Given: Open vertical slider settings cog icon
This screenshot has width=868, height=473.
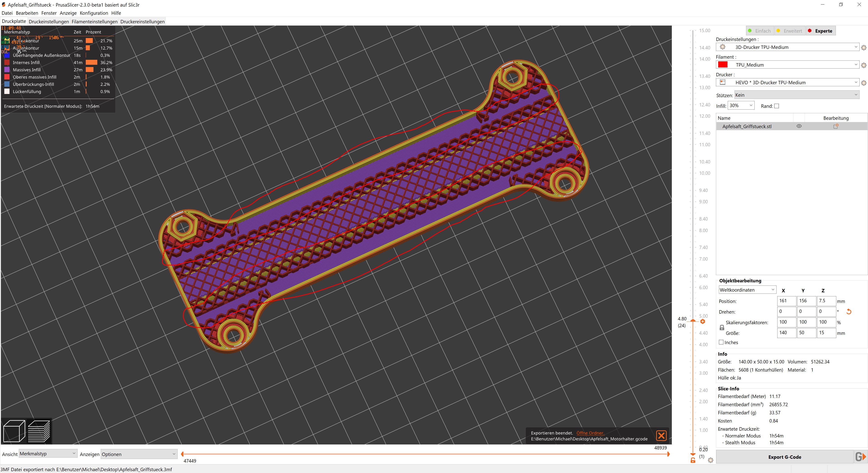Looking at the screenshot, I should click(710, 460).
